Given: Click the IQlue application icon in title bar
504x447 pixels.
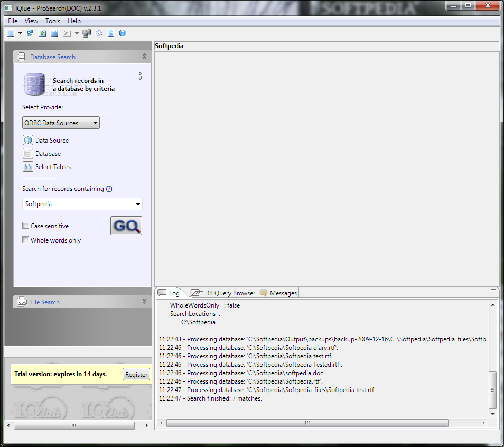Looking at the screenshot, I should point(8,8).
